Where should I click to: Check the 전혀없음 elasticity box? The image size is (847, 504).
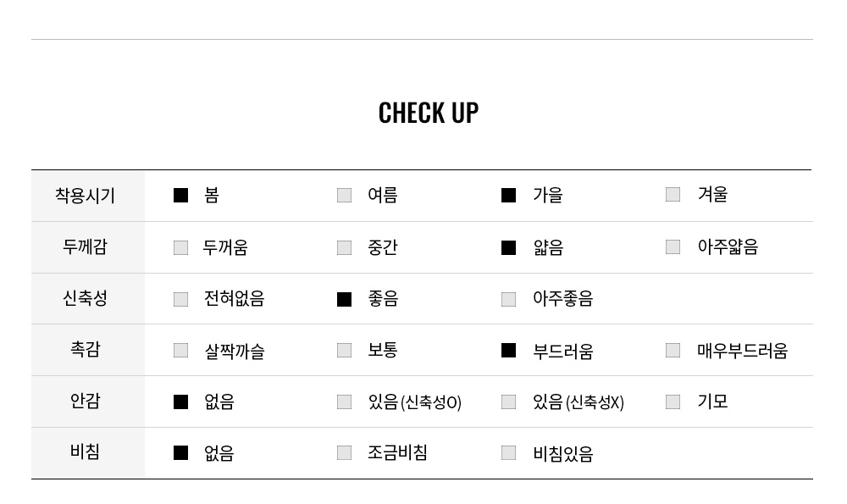point(180,299)
